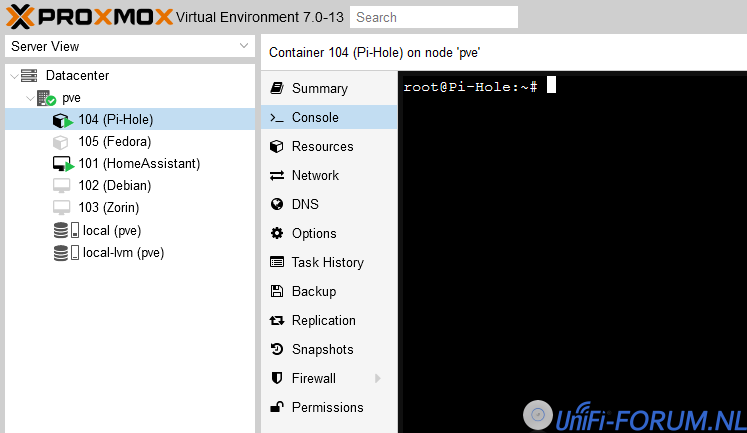
Task: Switch to the Snapshots section
Action: pyautogui.click(x=322, y=350)
